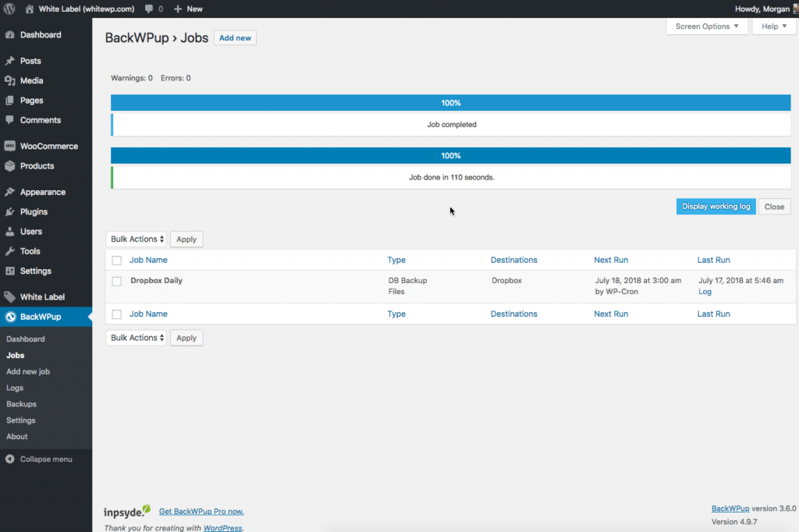This screenshot has width=799, height=532.
Task: Click the Appearance paintbrush icon
Action: tap(9, 192)
